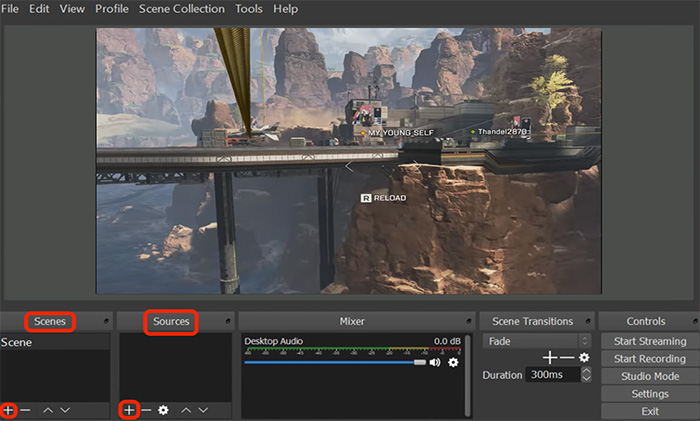
Task: Move source down with arrow
Action: pos(203,410)
